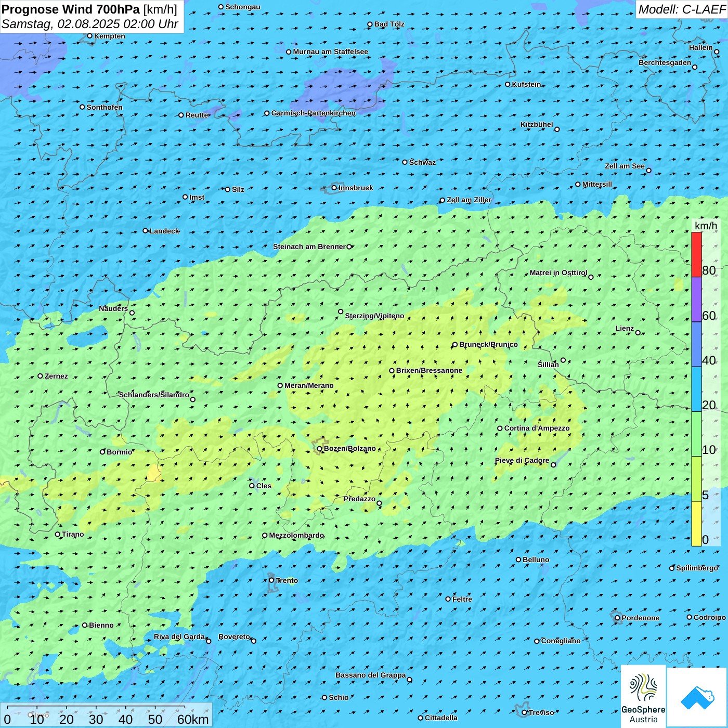
Task: Click the Kufstein location marker
Action: (x=508, y=84)
